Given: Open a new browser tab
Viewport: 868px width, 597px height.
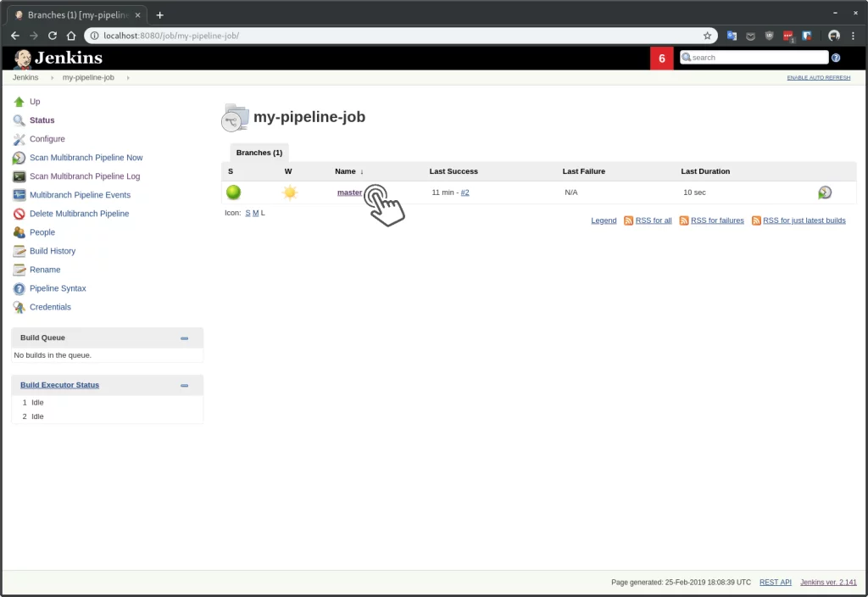Looking at the screenshot, I should coord(160,15).
